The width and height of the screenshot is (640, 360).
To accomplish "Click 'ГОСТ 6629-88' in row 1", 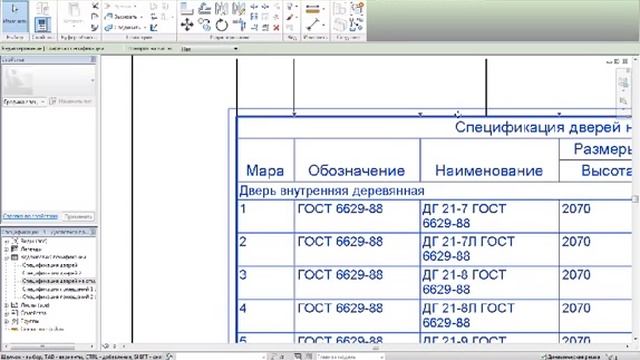I will coord(340,209).
